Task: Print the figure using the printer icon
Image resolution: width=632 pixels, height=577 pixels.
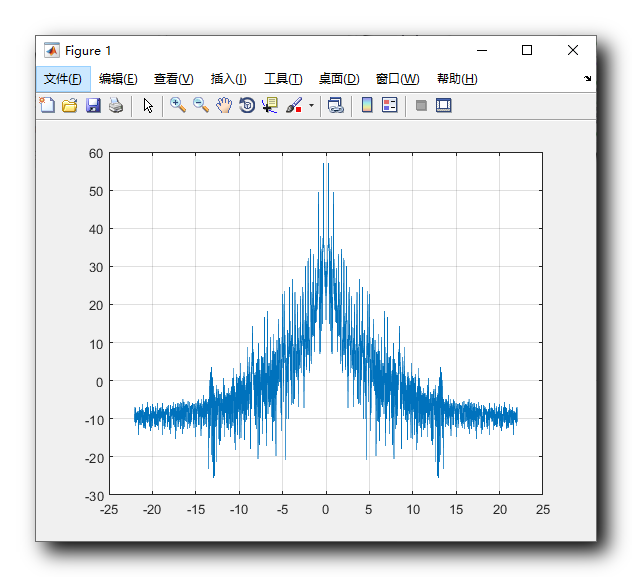Action: (116, 106)
